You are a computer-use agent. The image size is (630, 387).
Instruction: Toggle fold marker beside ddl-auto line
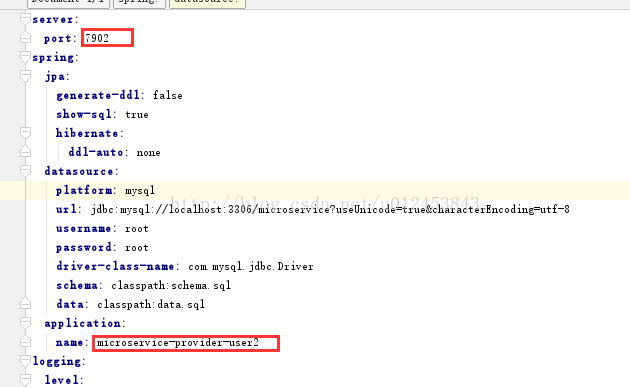tap(25, 152)
